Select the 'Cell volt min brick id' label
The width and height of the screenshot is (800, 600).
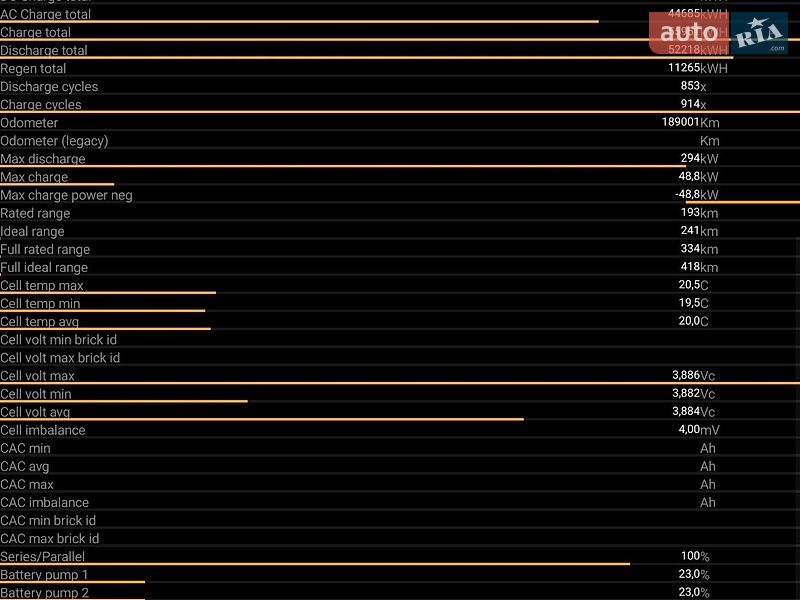[59, 340]
